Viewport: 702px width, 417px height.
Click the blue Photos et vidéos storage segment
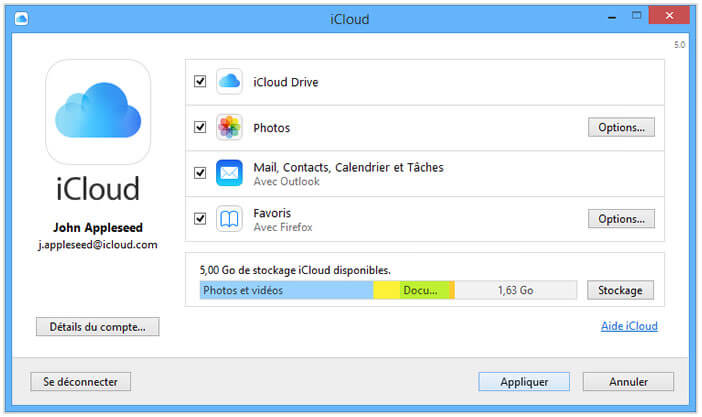click(285, 290)
